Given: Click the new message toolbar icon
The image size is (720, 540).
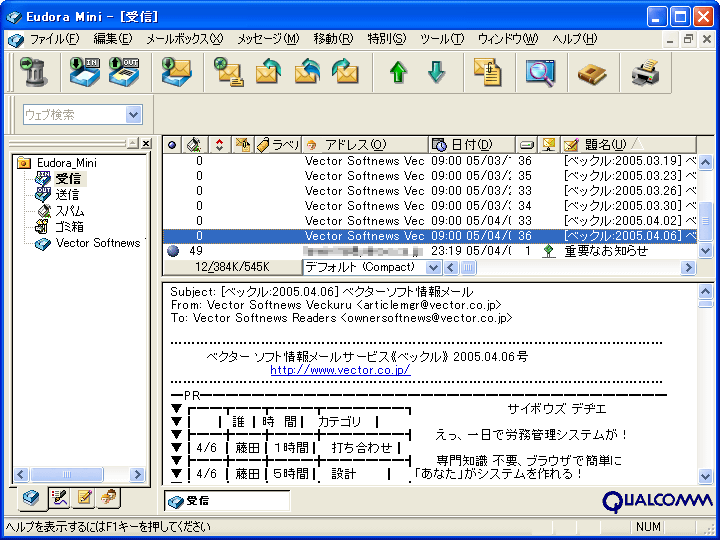Looking at the screenshot, I should (228, 72).
